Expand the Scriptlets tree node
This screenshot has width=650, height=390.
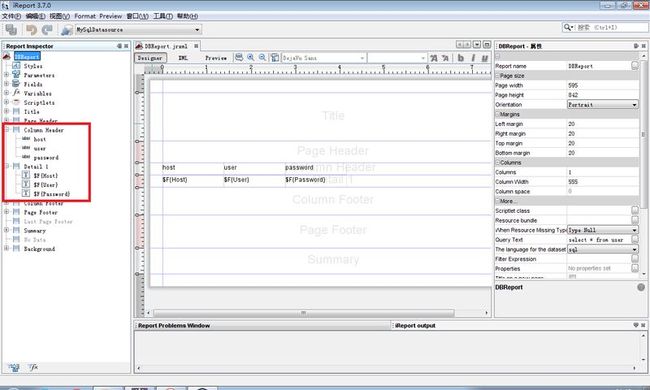pyautogui.click(x=6, y=102)
